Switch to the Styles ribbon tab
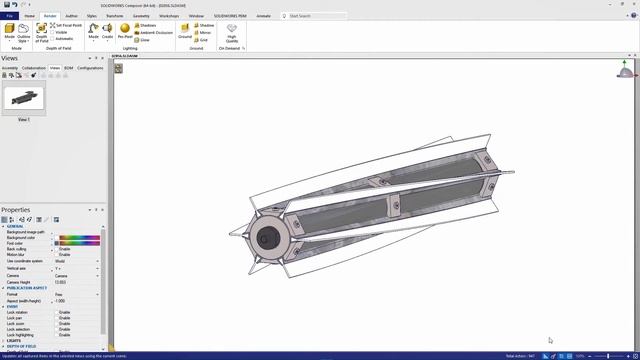Image resolution: width=640 pixels, height=360 pixels. point(92,16)
